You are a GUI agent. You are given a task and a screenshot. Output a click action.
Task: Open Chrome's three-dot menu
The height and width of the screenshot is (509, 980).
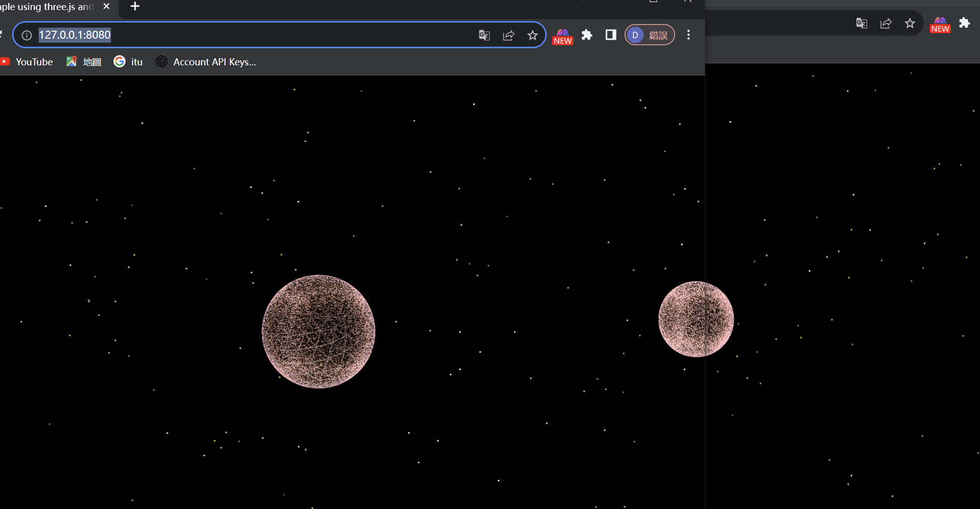(x=688, y=35)
